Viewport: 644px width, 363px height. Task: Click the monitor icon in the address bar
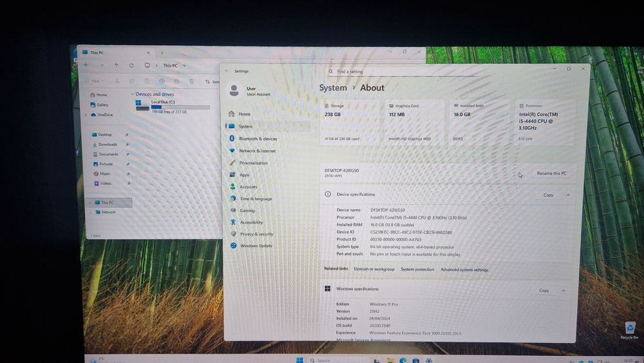pos(147,65)
